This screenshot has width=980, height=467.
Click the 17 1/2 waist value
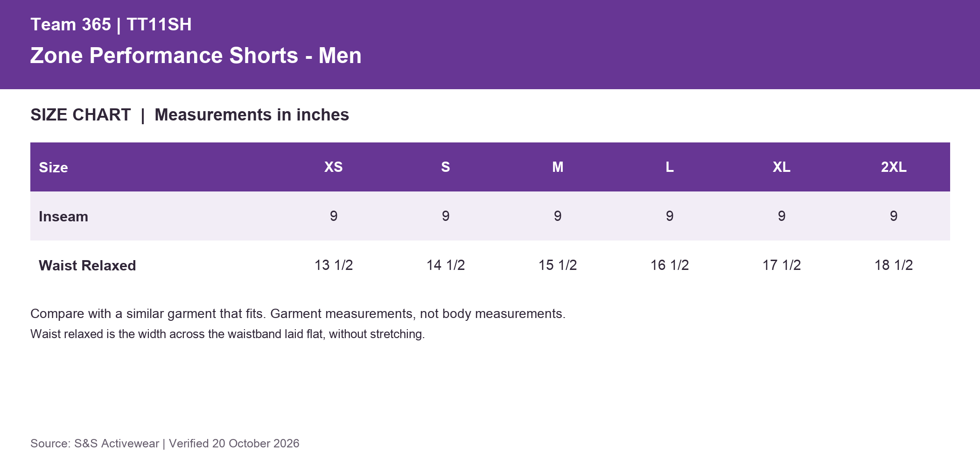(x=782, y=265)
